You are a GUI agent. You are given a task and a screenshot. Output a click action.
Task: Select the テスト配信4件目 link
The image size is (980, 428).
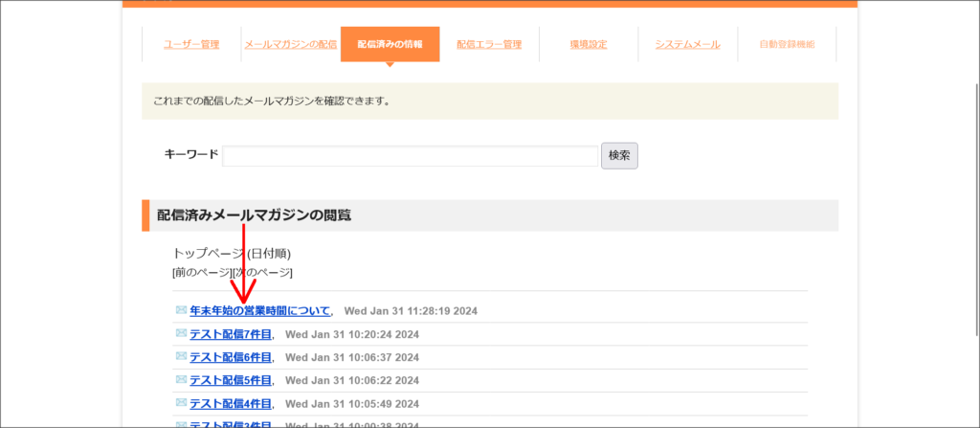[231, 404]
